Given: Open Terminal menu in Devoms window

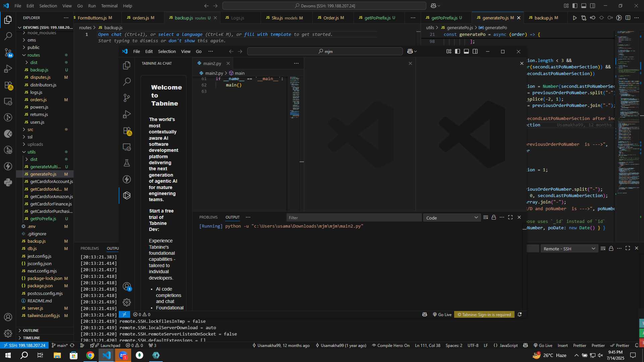Looking at the screenshot, I should pyautogui.click(x=109, y=6).
